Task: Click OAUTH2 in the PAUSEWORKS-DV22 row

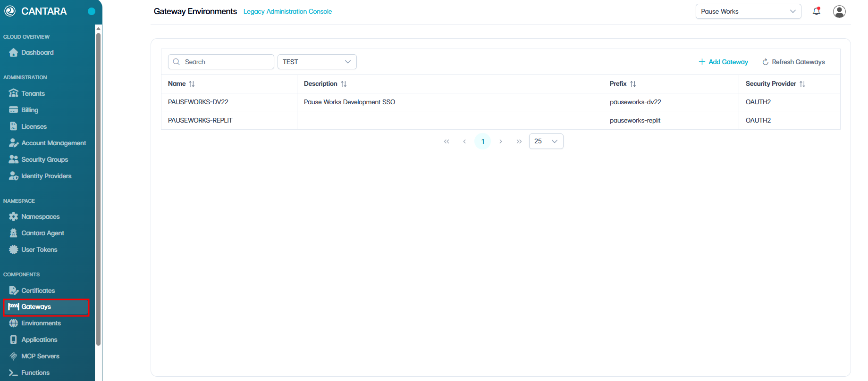Action: 758,102
